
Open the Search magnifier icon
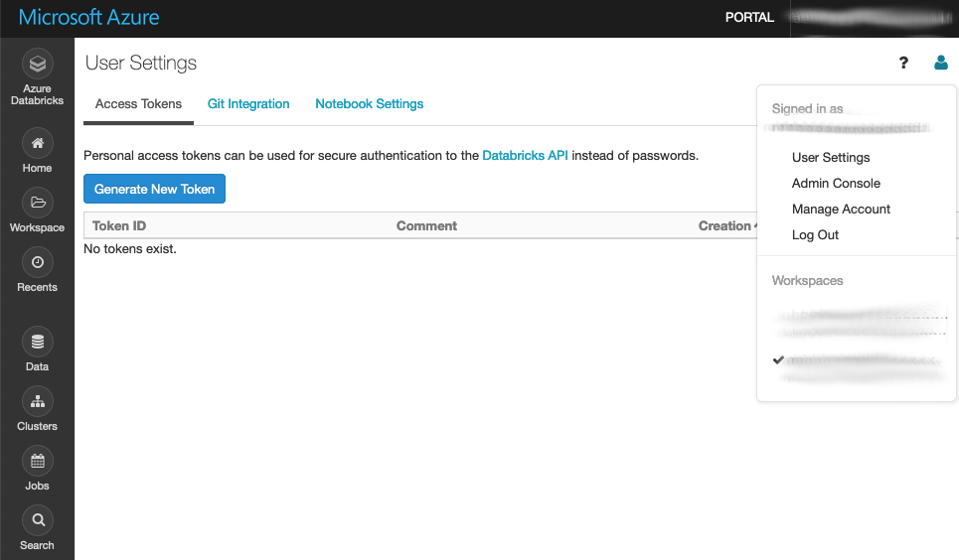coord(38,520)
